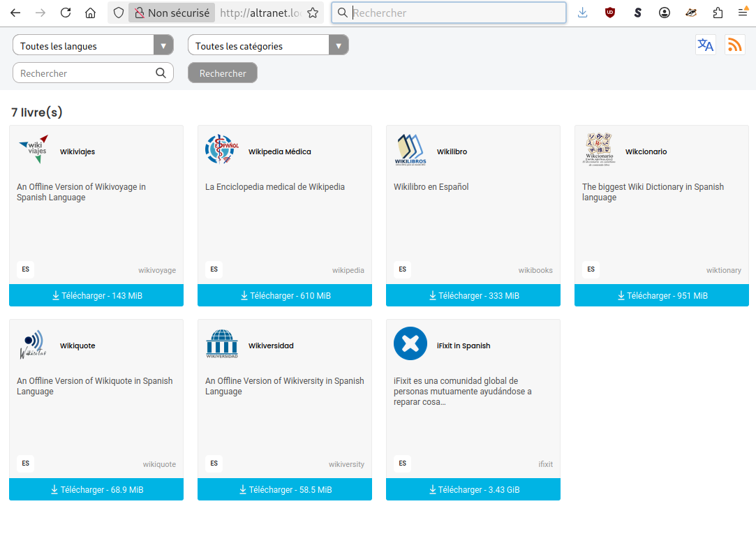Select the Wikilibro puzzle logo
Screen dimensions: 756x557
pos(410,147)
